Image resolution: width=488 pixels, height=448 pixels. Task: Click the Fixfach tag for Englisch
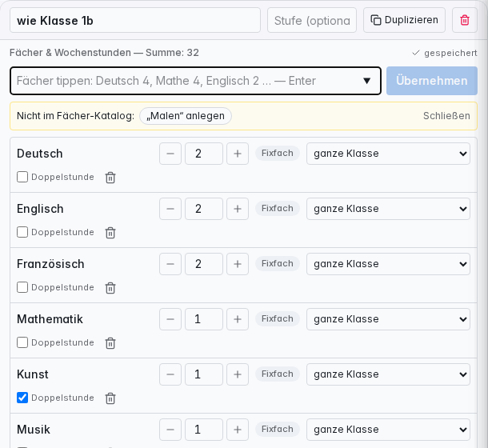point(278,208)
